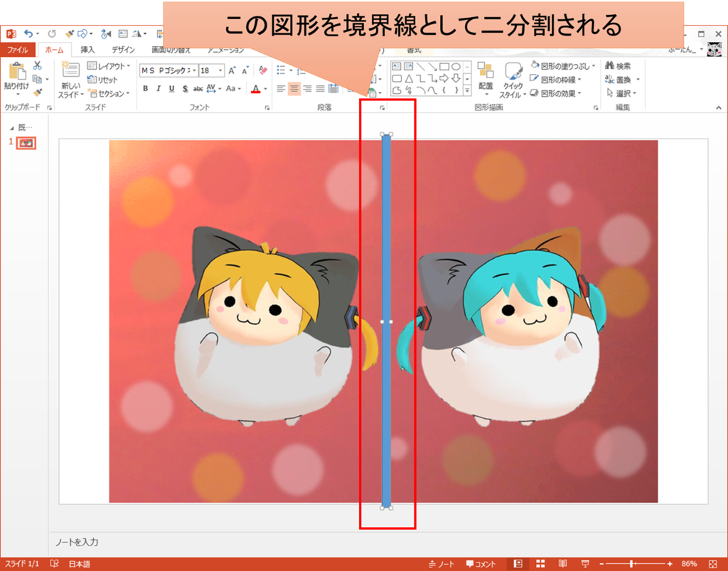Click the Text Shadow S icon
This screenshot has height=571, width=728.
click(x=185, y=88)
